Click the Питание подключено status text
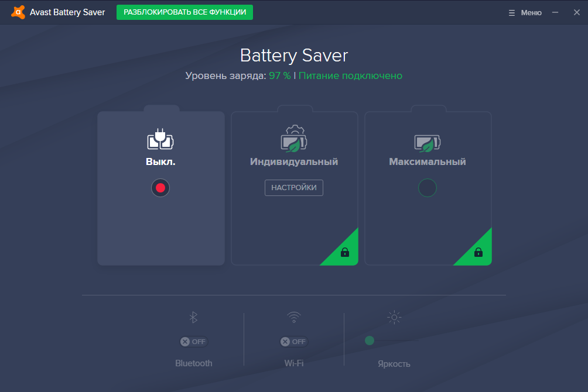This screenshot has width=588, height=392. pyautogui.click(x=350, y=75)
